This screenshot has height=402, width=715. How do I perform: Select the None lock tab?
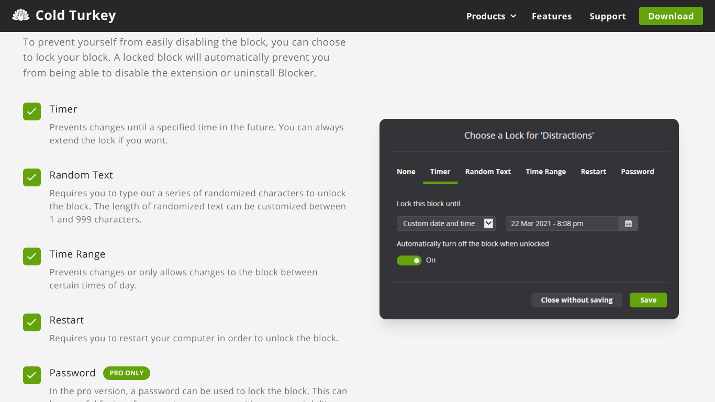(406, 172)
